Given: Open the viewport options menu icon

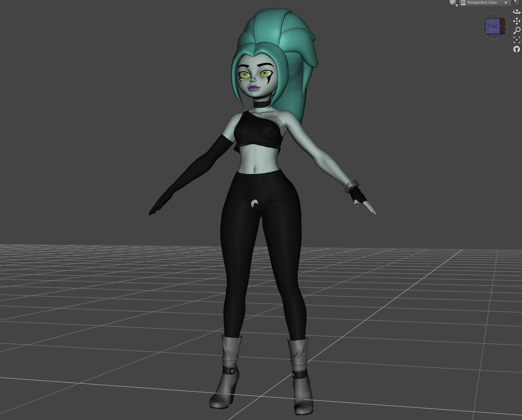Looking at the screenshot, I should click(x=517, y=2).
